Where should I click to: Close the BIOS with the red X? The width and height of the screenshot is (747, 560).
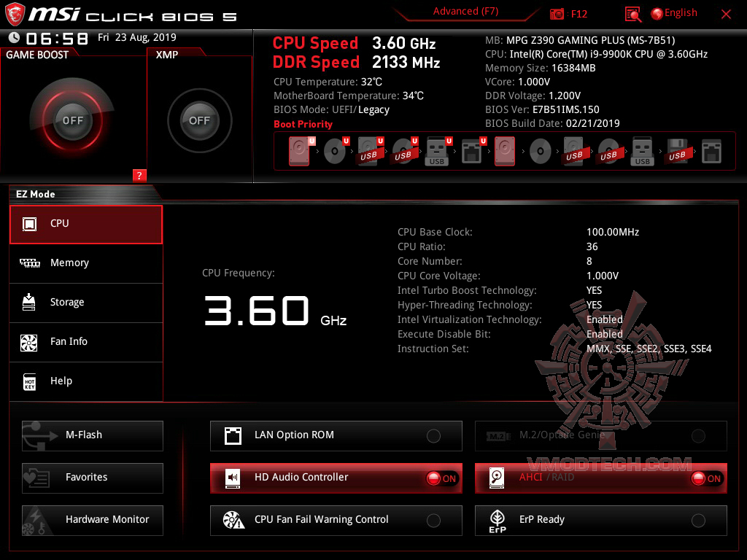tap(726, 15)
